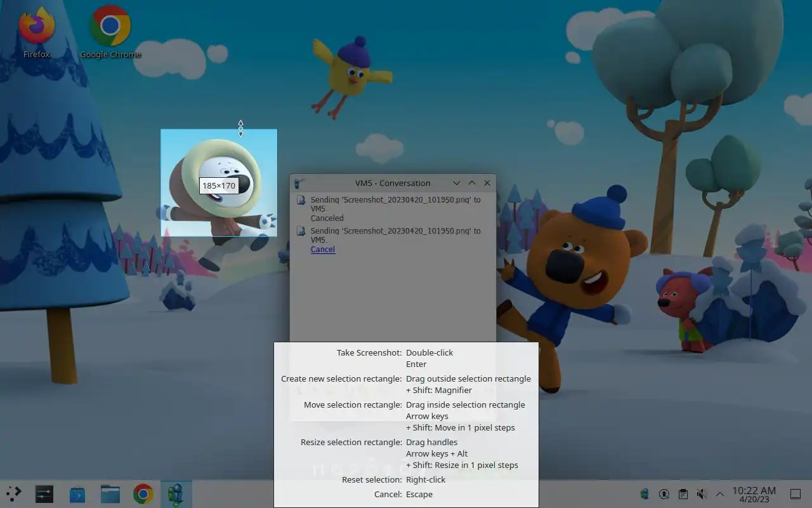This screenshot has width=812, height=508.
Task: Minimize the VM5 Conversation window
Action: coord(456,183)
